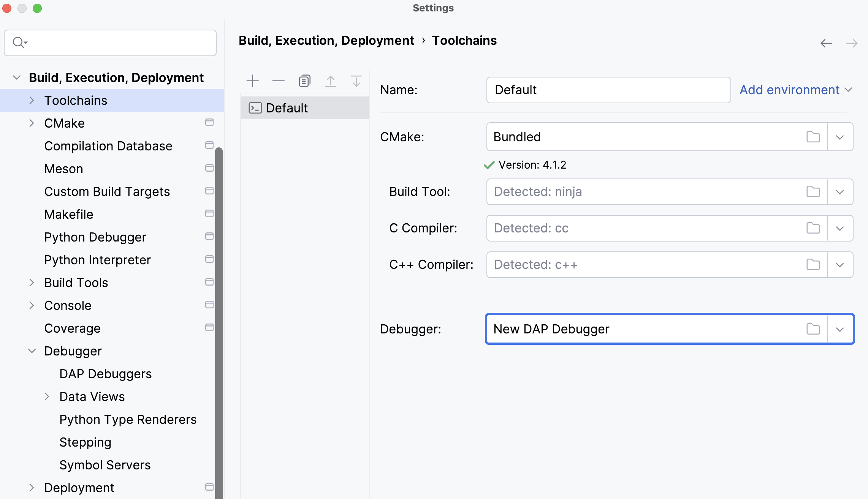The image size is (868, 499).
Task: Expand the CMake settings dropdown arrow
Action: click(x=840, y=137)
